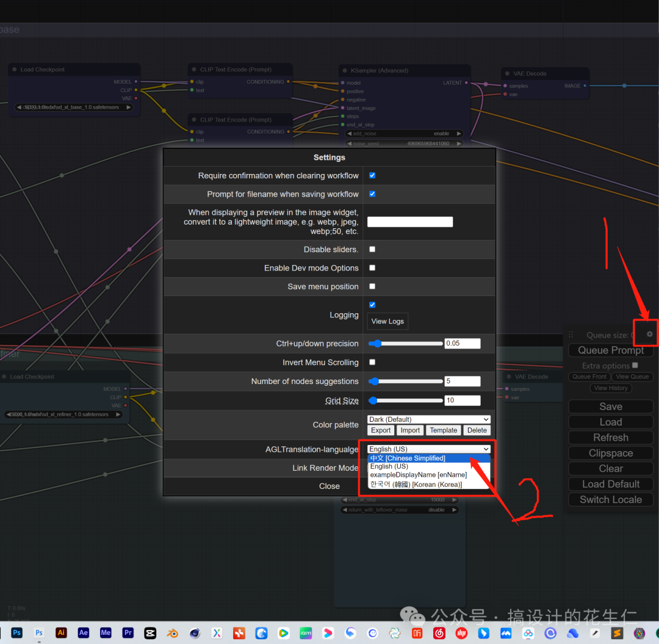The width and height of the screenshot is (659, 644).
Task: Open Adobe Illustrator from the taskbar
Action: click(61, 633)
